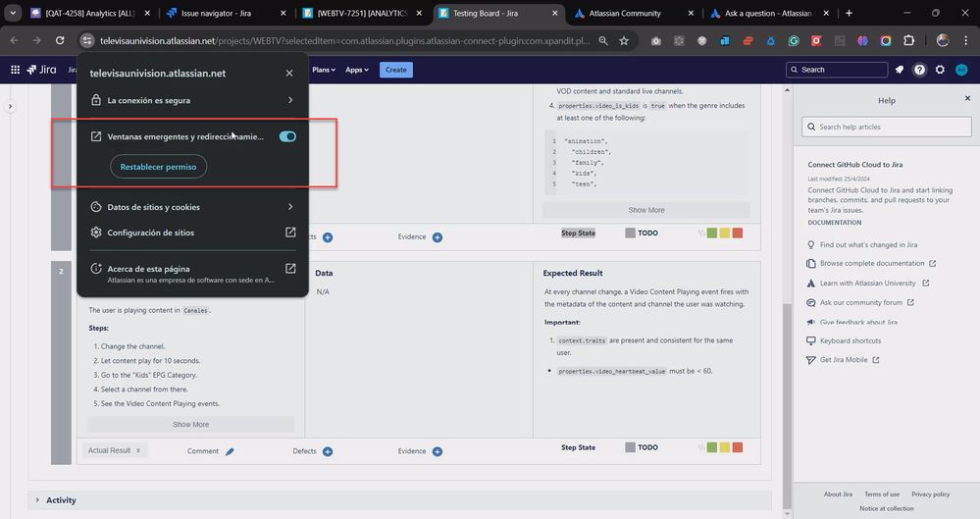Open the Jira user profile avatar

pos(961,70)
